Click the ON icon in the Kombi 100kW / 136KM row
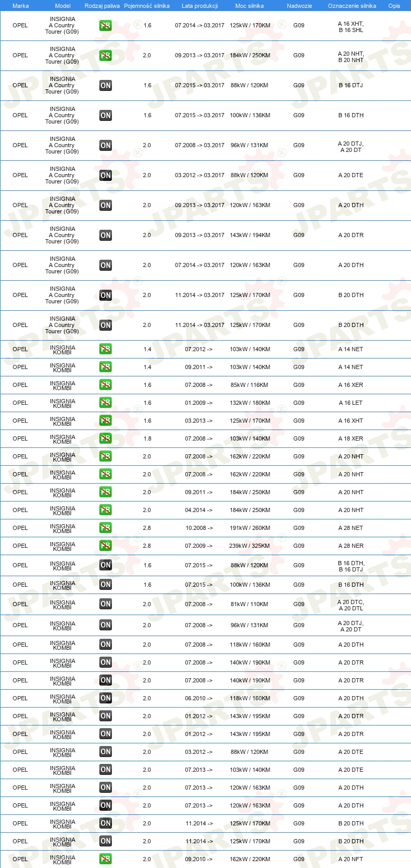The height and width of the screenshot is (868, 411). click(x=106, y=585)
